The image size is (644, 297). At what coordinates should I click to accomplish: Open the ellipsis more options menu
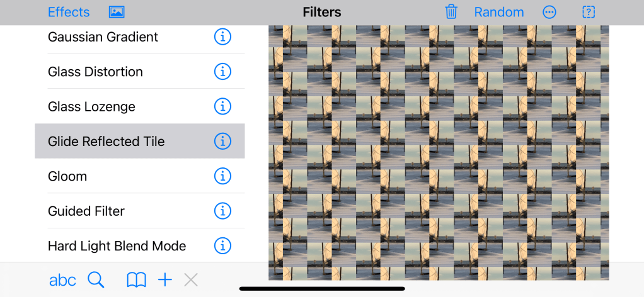tap(549, 12)
